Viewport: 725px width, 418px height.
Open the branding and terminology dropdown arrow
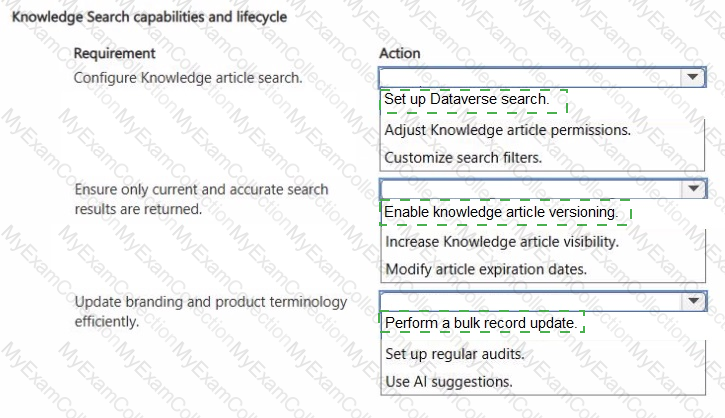point(693,301)
